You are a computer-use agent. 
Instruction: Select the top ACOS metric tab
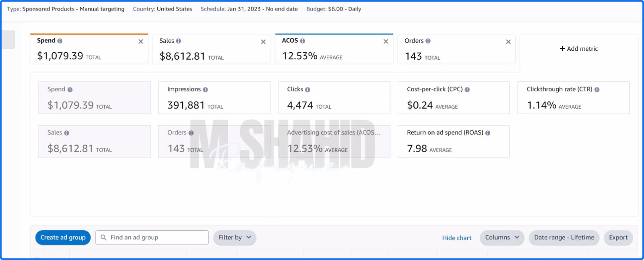pyautogui.click(x=334, y=49)
